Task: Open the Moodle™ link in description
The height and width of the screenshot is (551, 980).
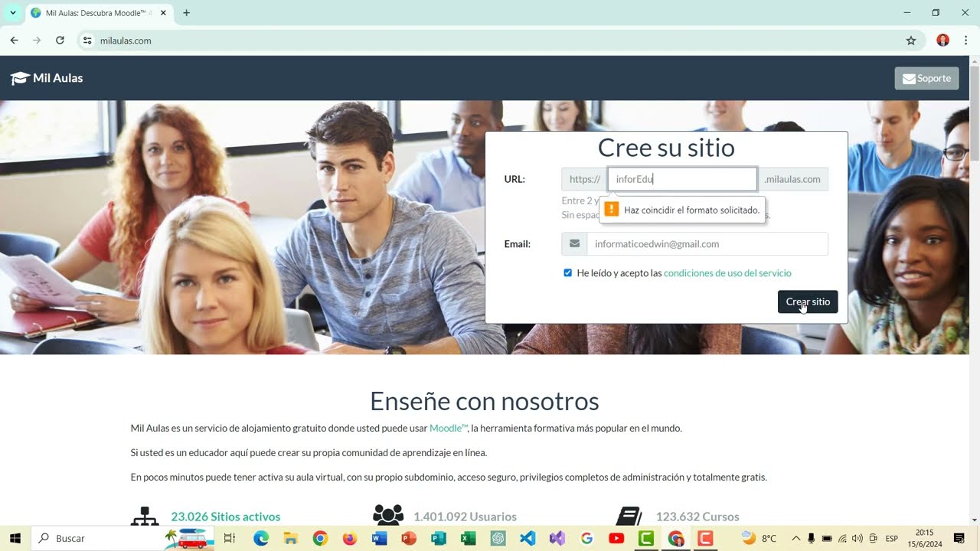Action: (448, 429)
